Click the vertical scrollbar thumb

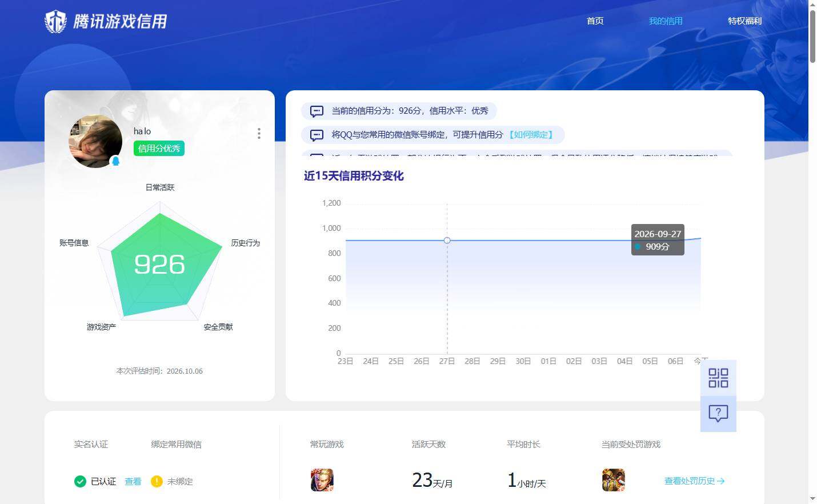tap(812, 36)
